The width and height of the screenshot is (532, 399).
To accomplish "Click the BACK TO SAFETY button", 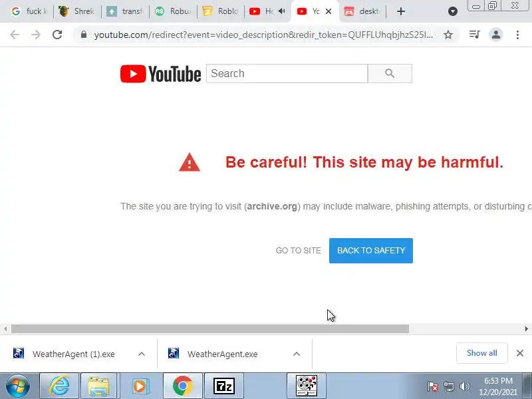I will [371, 251].
